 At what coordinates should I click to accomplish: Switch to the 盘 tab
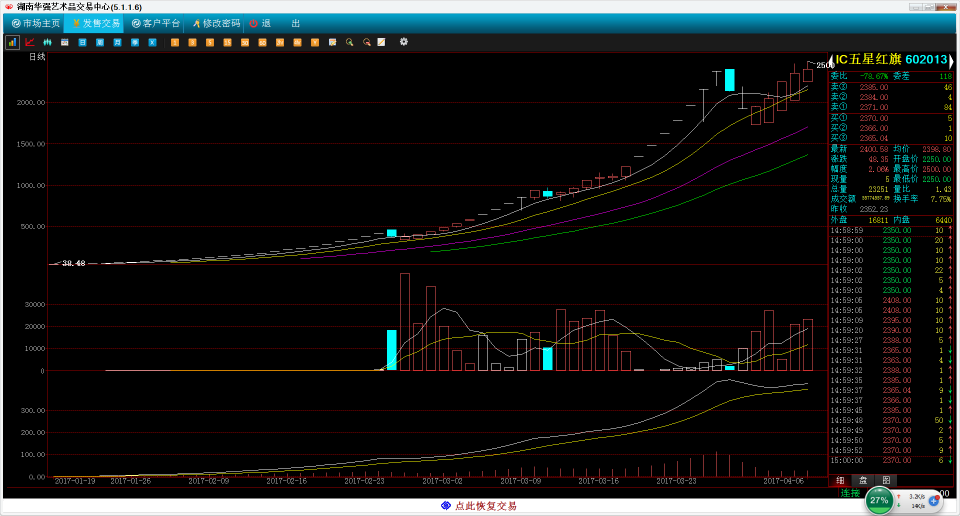(863, 480)
